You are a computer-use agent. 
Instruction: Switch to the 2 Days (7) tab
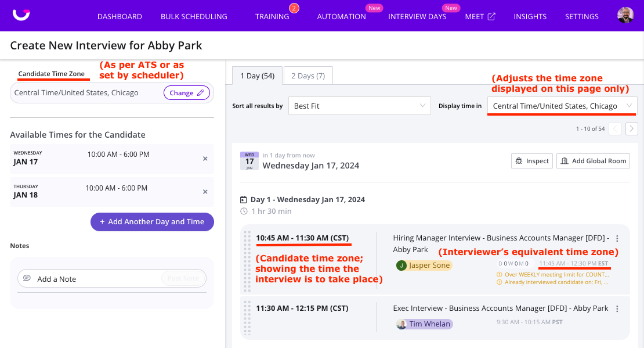(x=308, y=76)
